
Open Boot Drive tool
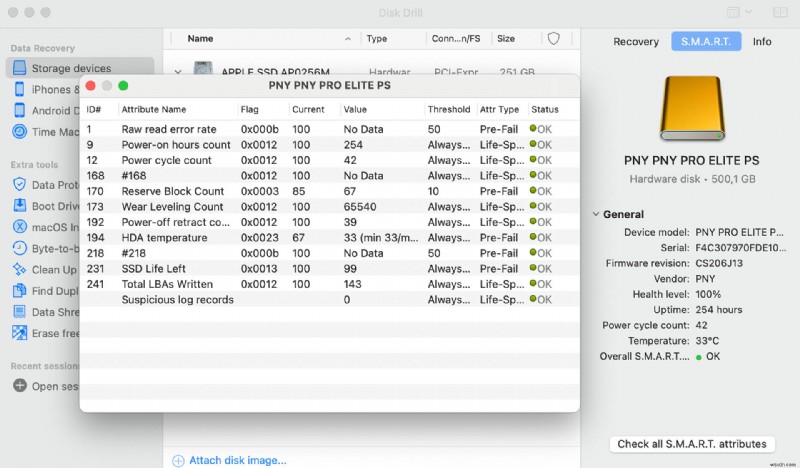[47, 206]
